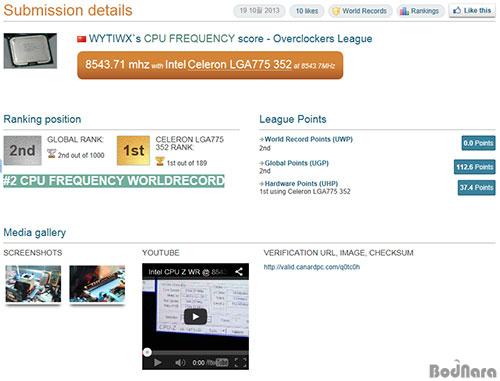Click the silver trophy global rank icon

pos(51,154)
